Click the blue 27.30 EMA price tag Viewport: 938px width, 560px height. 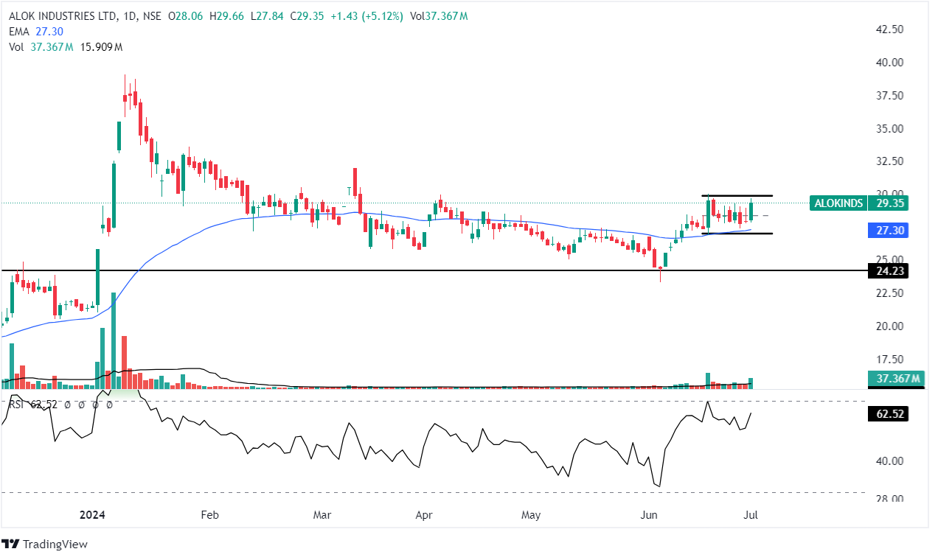pyautogui.click(x=889, y=231)
